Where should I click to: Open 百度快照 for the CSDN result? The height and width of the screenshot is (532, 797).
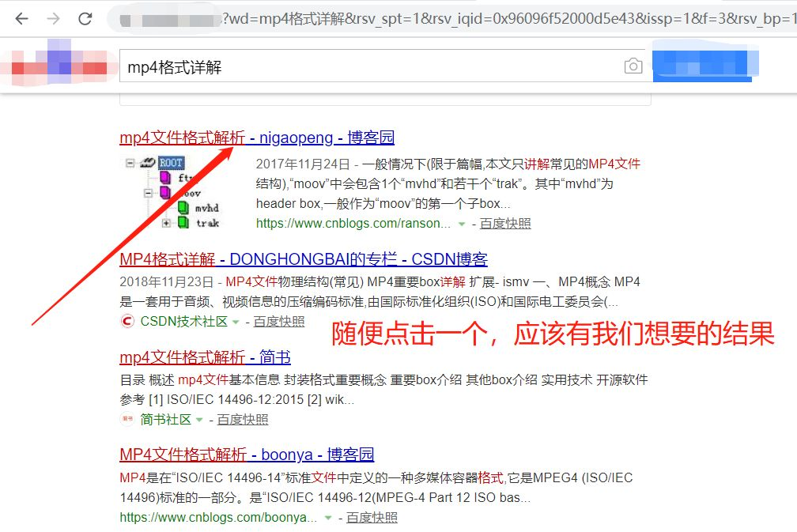(x=279, y=321)
